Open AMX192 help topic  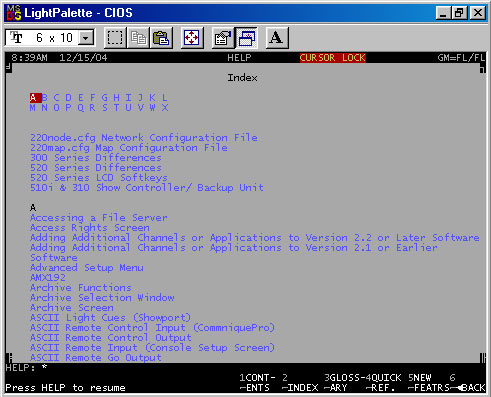pos(48,278)
